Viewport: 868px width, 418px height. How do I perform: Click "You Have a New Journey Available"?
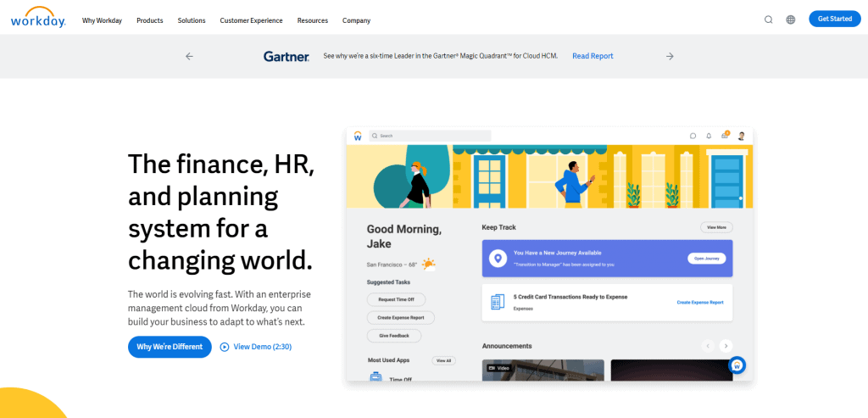[558, 253]
